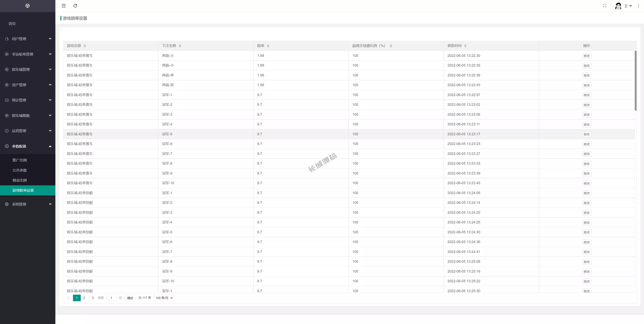Open the 王 user dropdown
Viewport: 644px width, 324px height.
628,6
